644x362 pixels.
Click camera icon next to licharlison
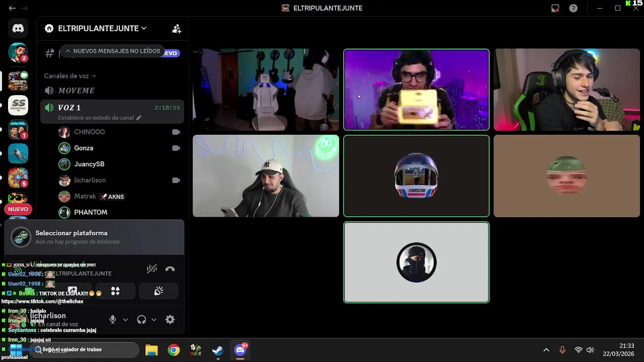click(176, 180)
